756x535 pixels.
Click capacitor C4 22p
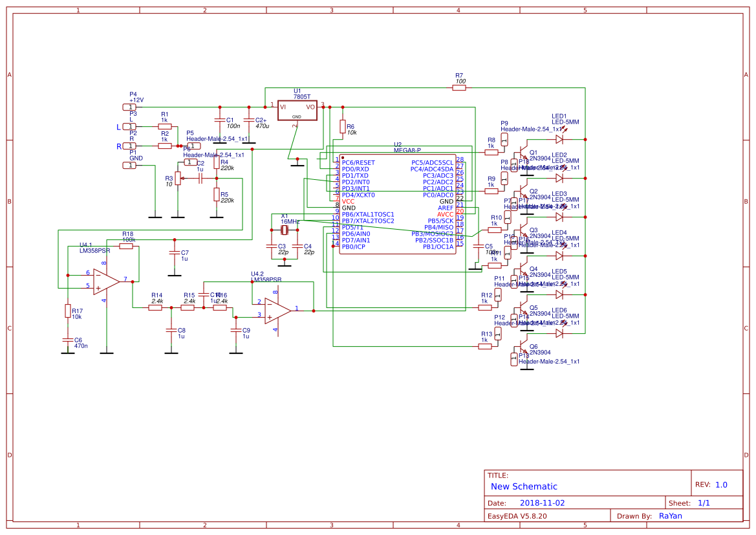pos(297,246)
